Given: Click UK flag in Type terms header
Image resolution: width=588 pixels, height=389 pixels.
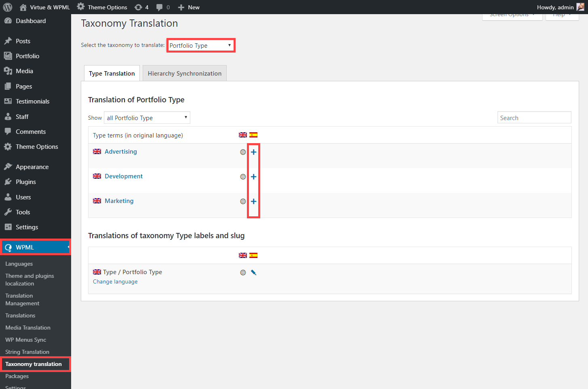Looking at the screenshot, I should (243, 135).
